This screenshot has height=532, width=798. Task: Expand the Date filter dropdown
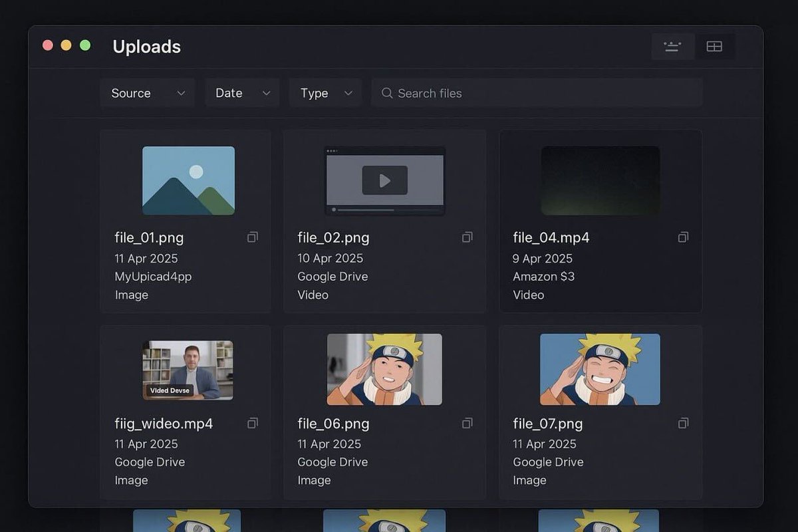point(242,93)
